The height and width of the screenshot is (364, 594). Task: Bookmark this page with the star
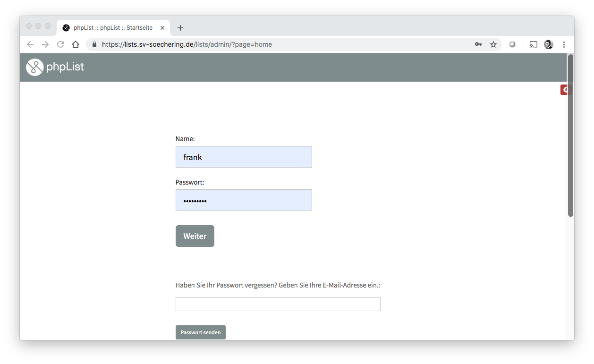tap(493, 44)
